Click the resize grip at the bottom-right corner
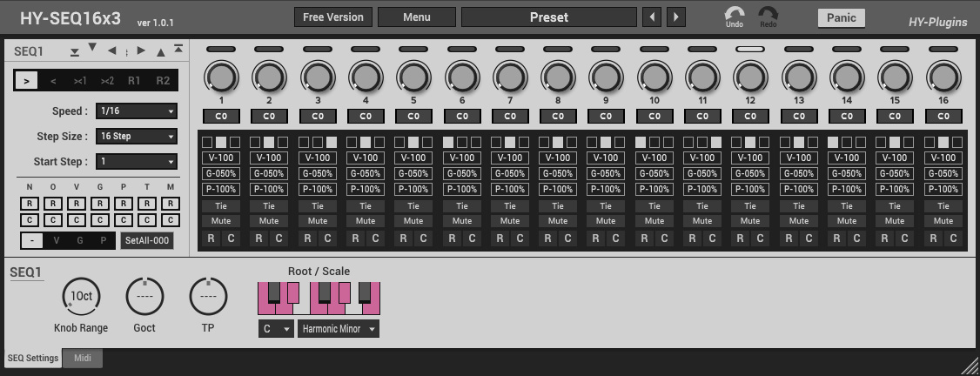Screen dimensions: 980x376 (970, 366)
